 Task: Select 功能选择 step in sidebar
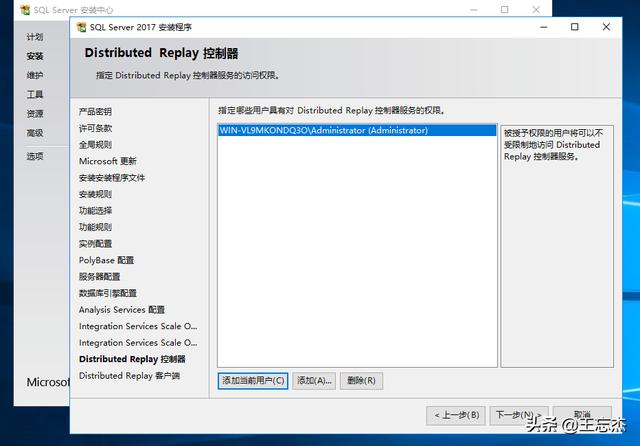click(95, 211)
